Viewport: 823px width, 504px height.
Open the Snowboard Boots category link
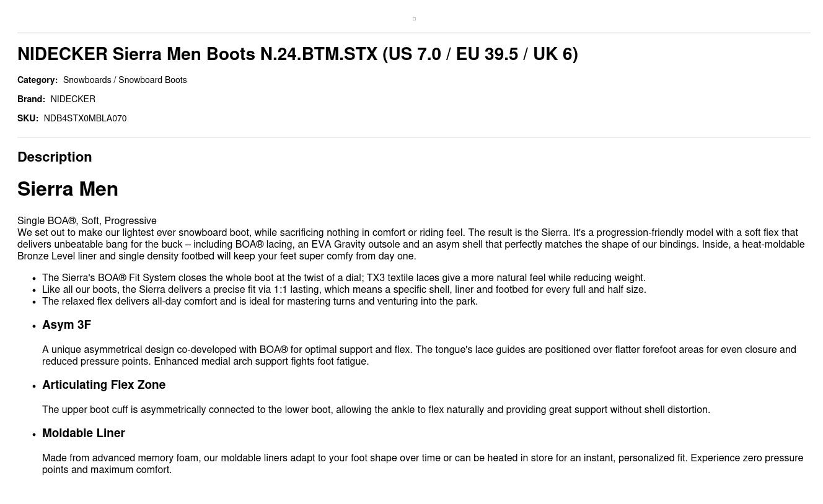tap(152, 80)
